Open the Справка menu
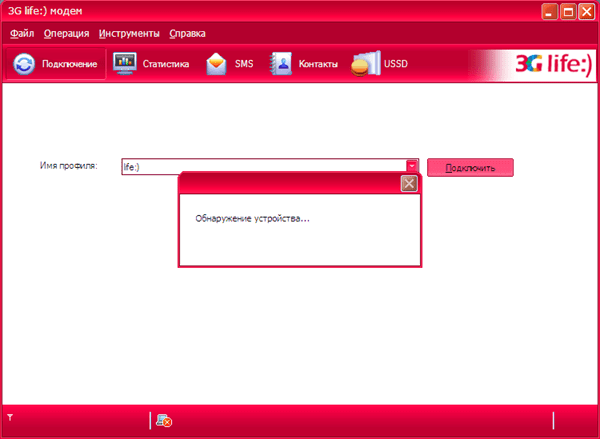This screenshot has height=439, width=600. [187, 34]
